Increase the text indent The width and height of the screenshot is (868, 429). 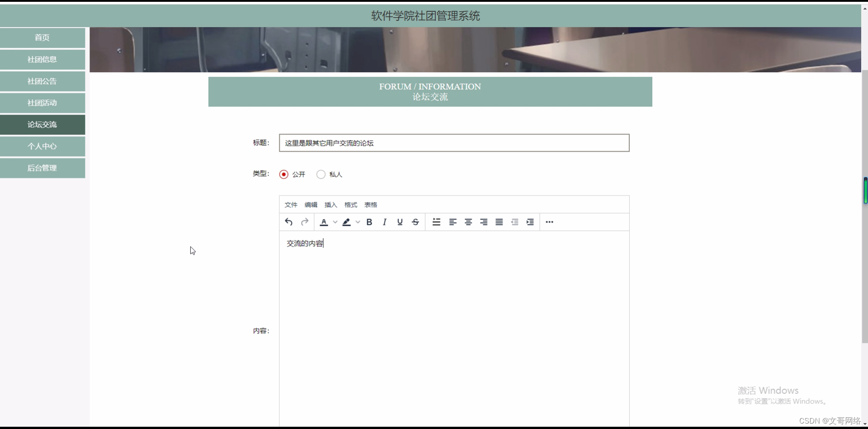point(530,222)
